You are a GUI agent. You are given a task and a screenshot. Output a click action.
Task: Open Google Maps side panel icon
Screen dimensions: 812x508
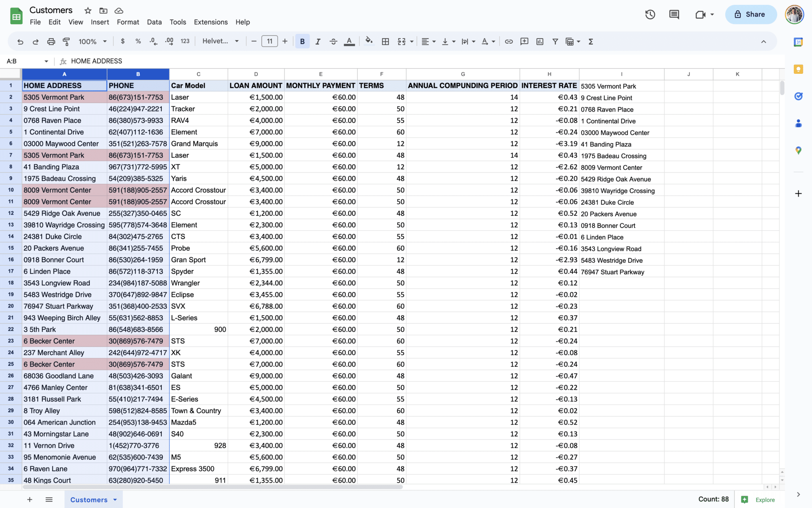tap(798, 150)
